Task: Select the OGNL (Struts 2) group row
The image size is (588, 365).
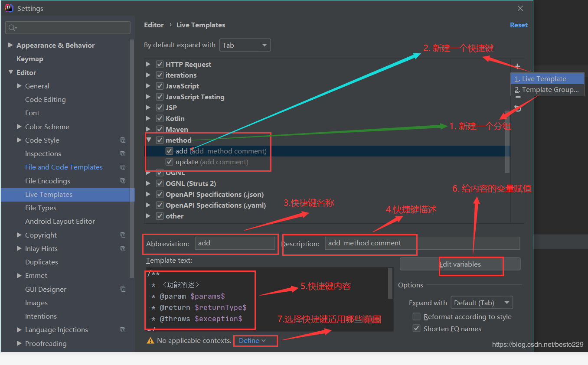Action: point(327,183)
